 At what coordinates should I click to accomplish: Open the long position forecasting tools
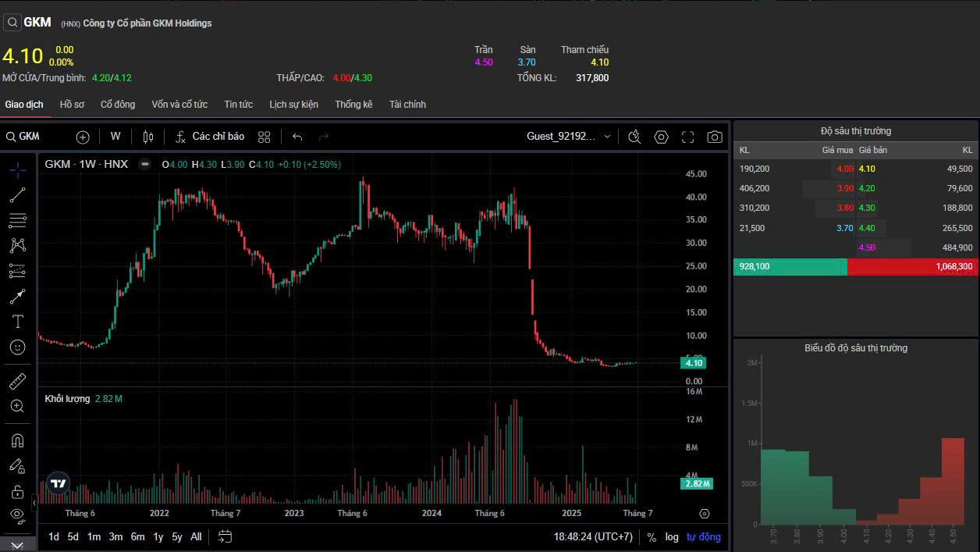tap(17, 271)
